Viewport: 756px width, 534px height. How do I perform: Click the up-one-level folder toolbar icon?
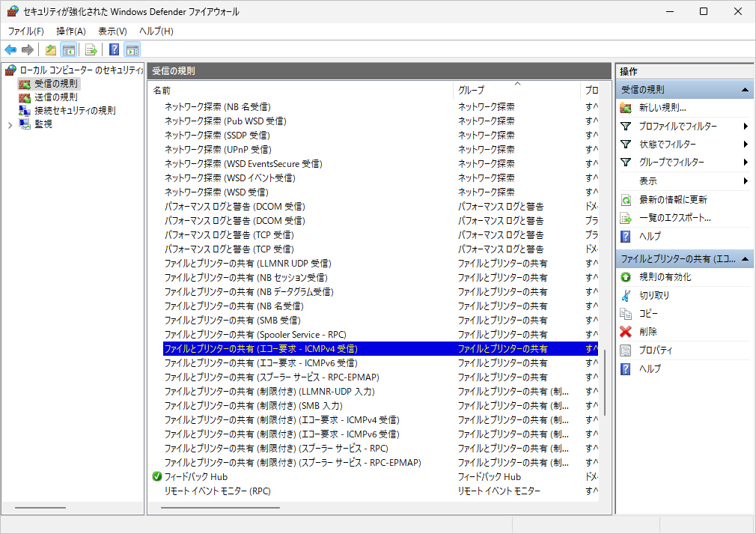pos(51,49)
